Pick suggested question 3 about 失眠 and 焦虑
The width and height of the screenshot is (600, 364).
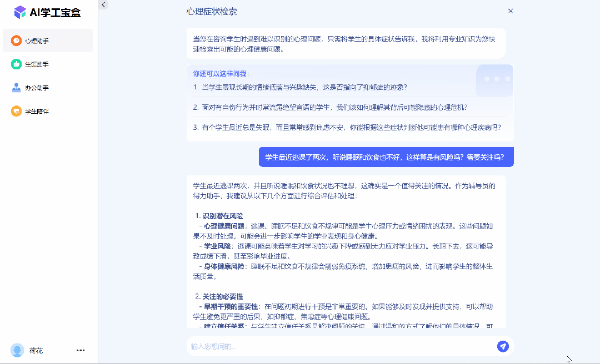pos(347,127)
